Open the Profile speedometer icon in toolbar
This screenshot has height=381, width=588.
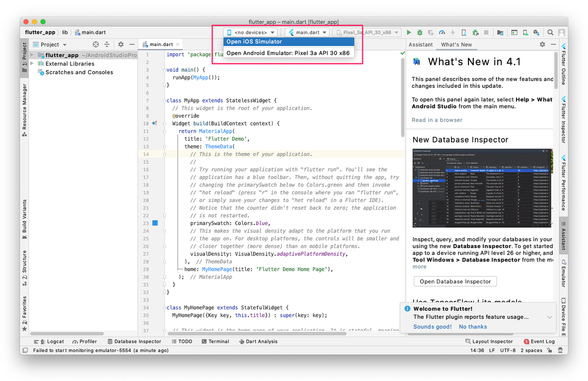(x=442, y=32)
